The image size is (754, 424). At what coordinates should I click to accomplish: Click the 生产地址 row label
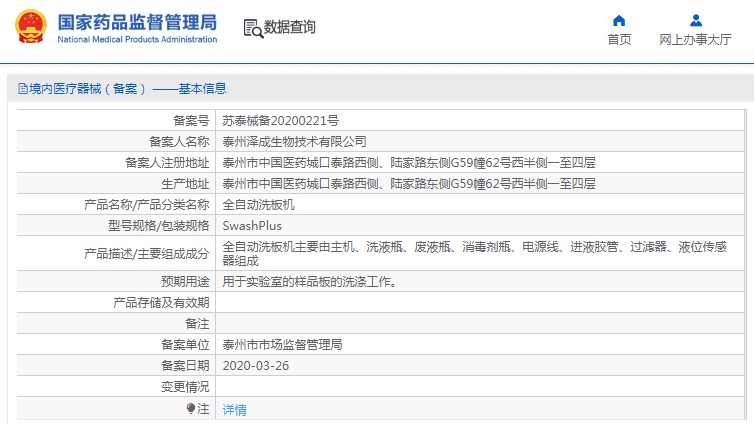coord(185,184)
